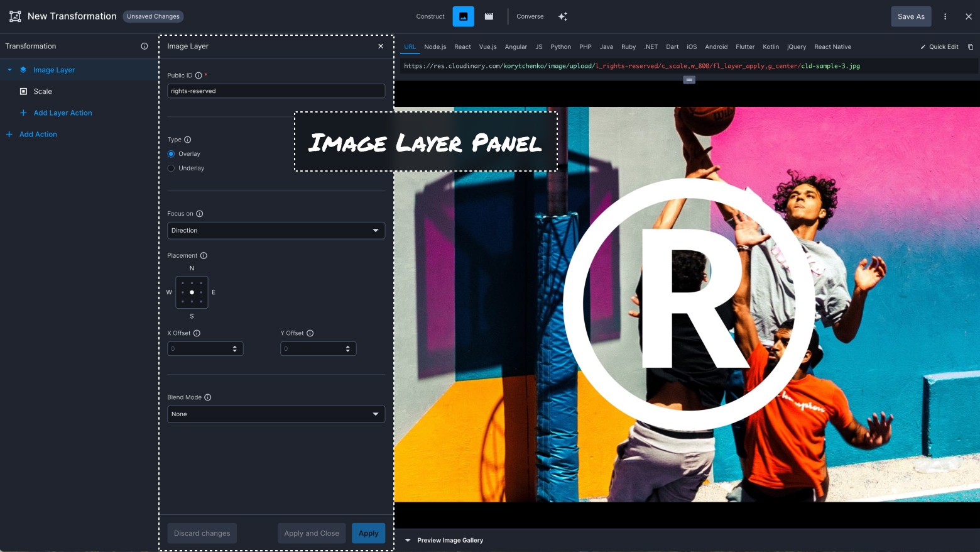Copy the transformation URL using the copy icon
Image resolution: width=980 pixels, height=552 pixels.
coord(970,47)
